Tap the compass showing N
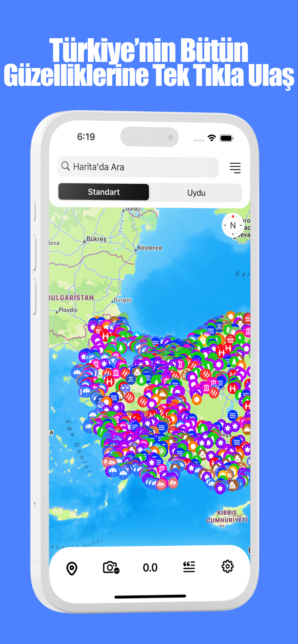This screenshot has height=644, width=298. click(233, 225)
